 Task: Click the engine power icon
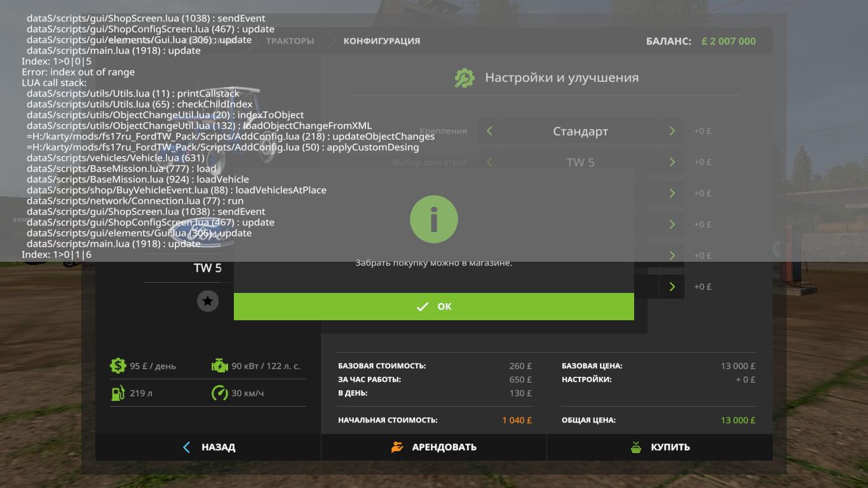[x=219, y=365]
